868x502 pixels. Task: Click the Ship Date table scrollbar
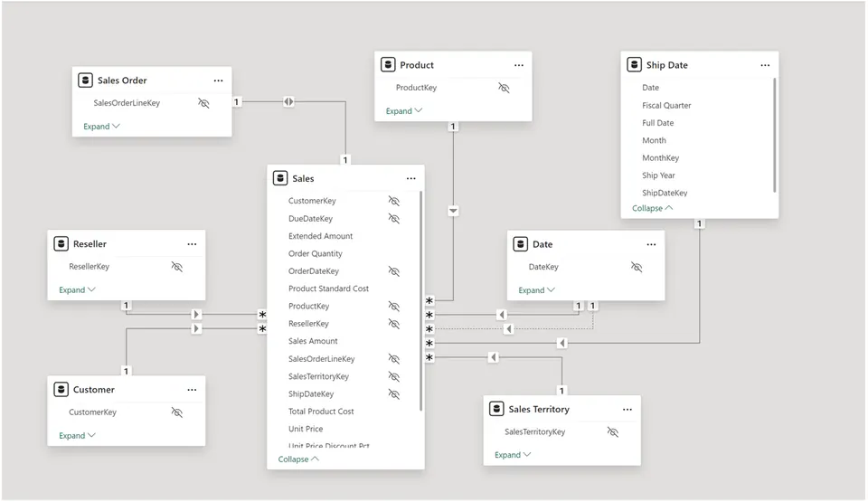[x=774, y=135]
